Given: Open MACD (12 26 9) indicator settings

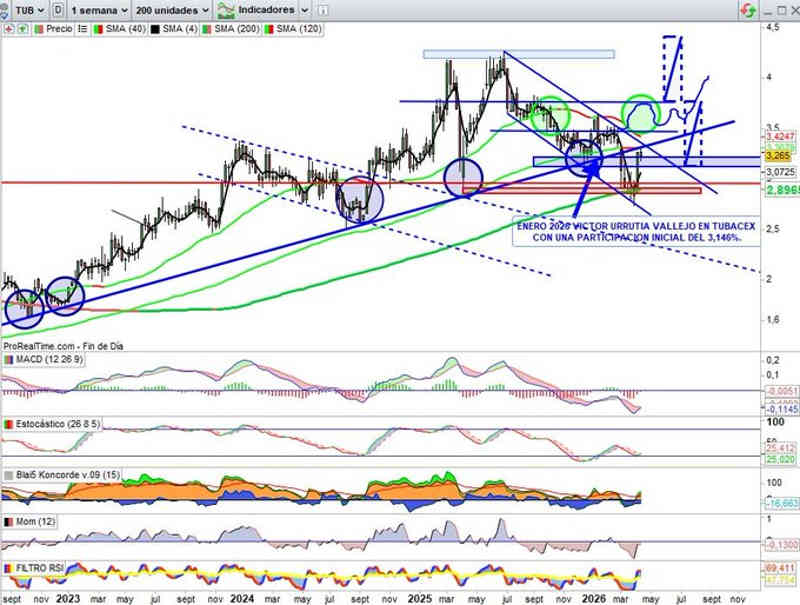Looking at the screenshot, I should pyautogui.click(x=50, y=359).
